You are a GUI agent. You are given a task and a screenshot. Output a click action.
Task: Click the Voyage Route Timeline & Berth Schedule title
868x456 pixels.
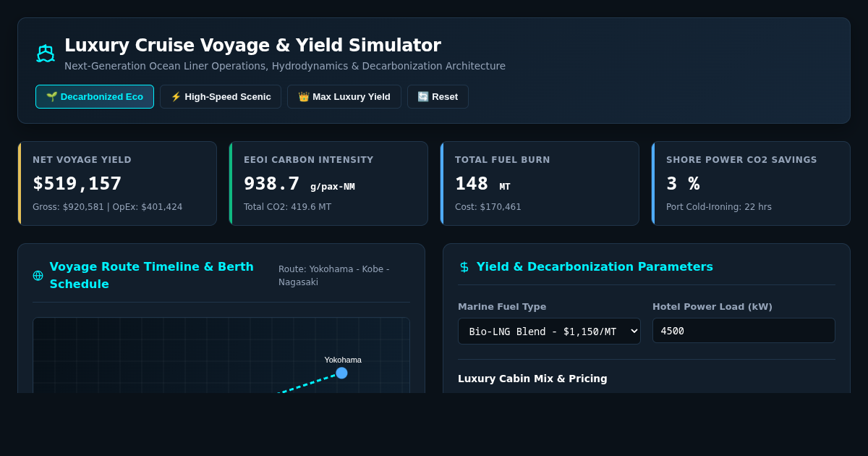152,275
